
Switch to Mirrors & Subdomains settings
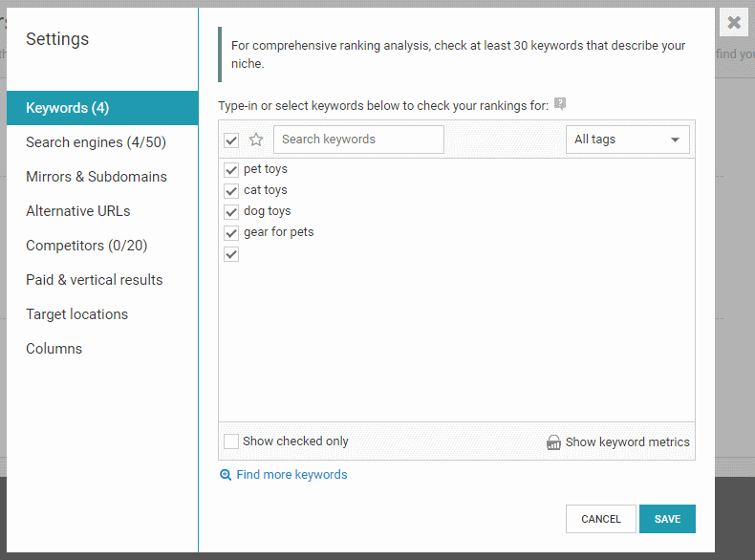tap(97, 177)
